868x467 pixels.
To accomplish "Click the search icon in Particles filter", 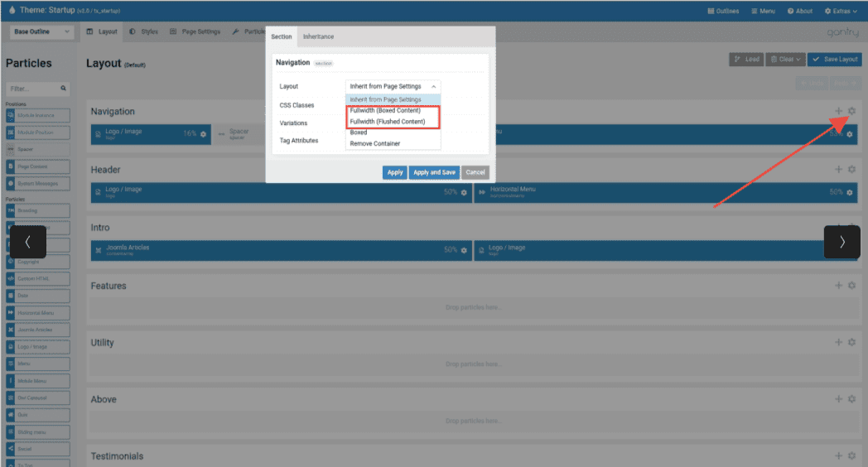I will click(63, 88).
